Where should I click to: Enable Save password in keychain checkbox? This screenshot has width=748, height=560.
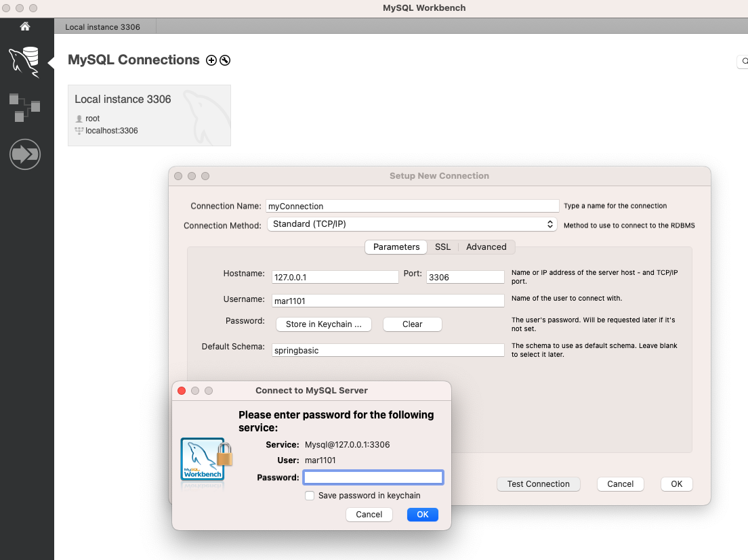pos(310,496)
